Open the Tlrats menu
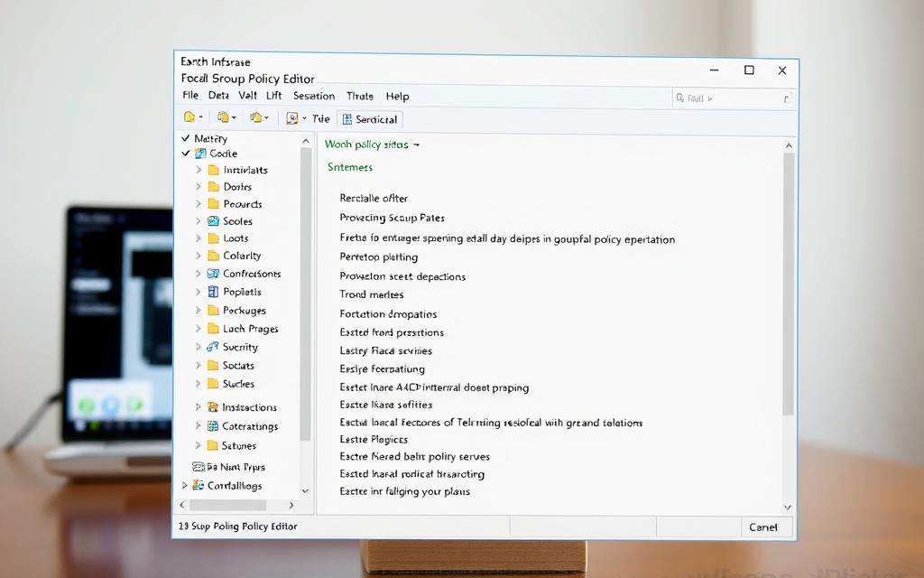The width and height of the screenshot is (924, 578). point(359,96)
